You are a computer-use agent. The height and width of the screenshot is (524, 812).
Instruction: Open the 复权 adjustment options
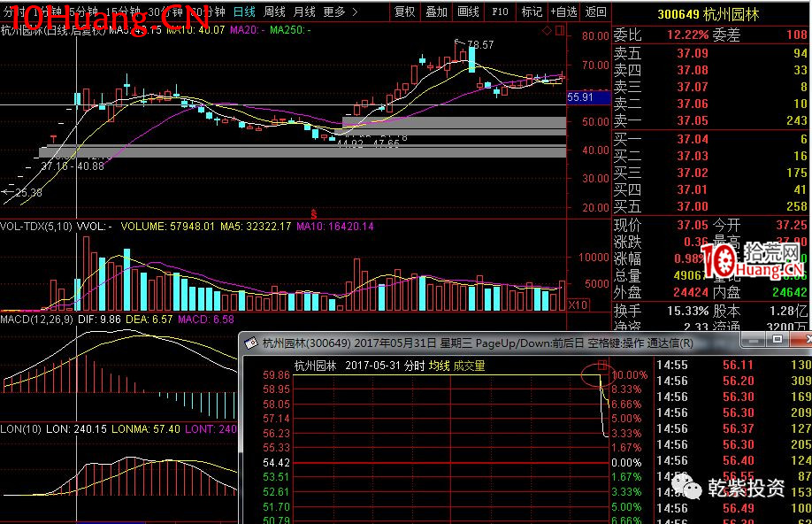(404, 12)
